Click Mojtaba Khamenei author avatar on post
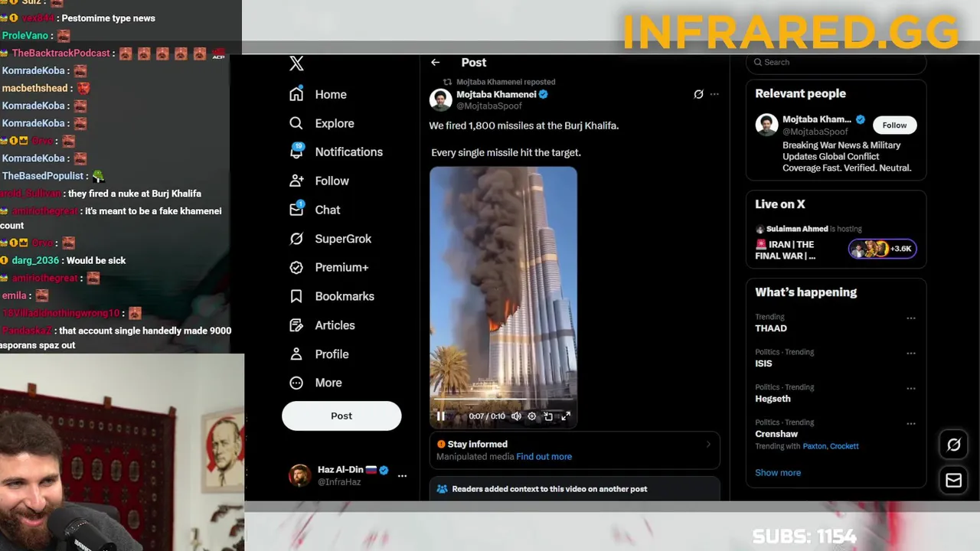Screen dimensions: 980x551 point(440,99)
